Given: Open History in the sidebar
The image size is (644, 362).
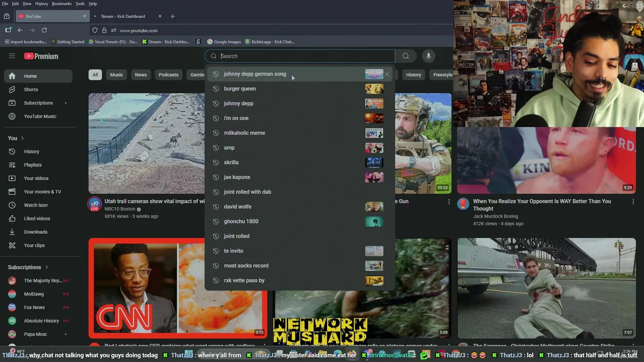Looking at the screenshot, I should click(x=38, y=151).
